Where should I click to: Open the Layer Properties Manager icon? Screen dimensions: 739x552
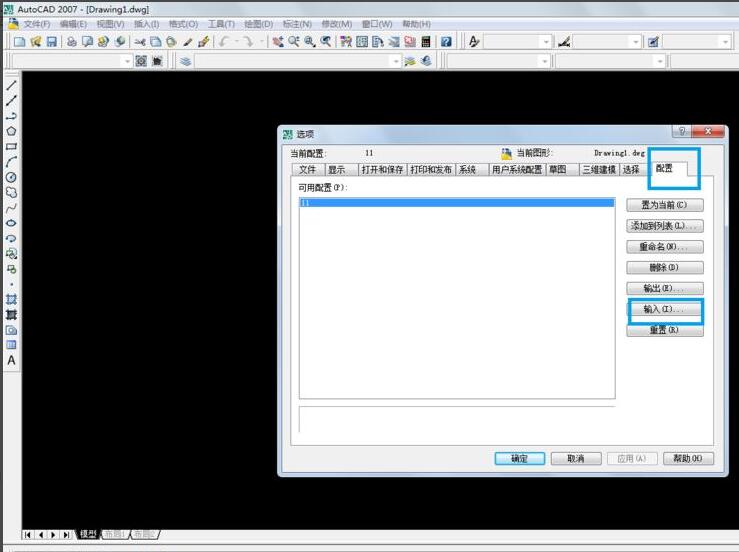[x=185, y=61]
